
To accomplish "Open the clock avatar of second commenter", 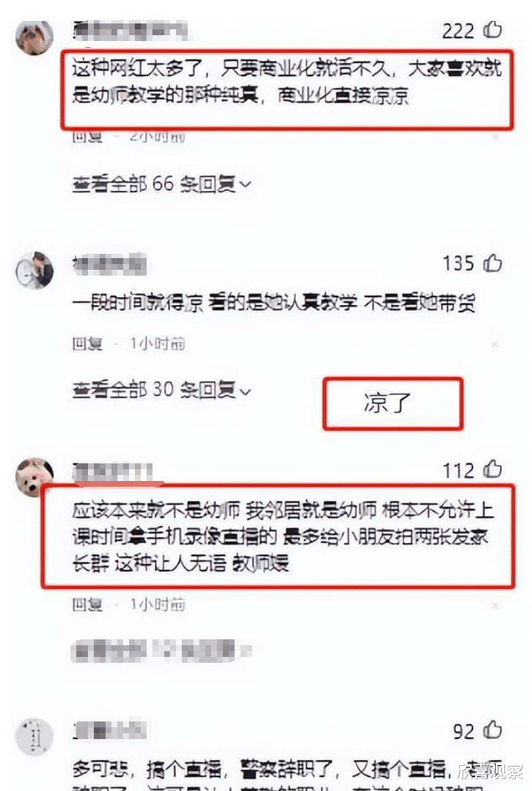I will (34, 271).
